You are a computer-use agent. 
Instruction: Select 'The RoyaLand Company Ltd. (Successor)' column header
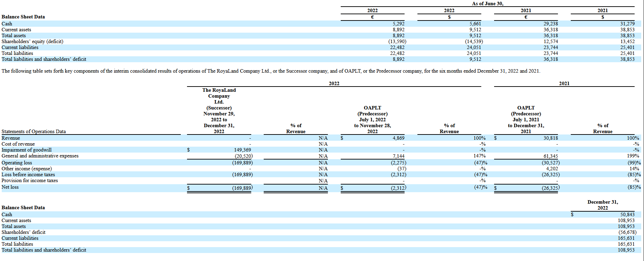[219, 111]
